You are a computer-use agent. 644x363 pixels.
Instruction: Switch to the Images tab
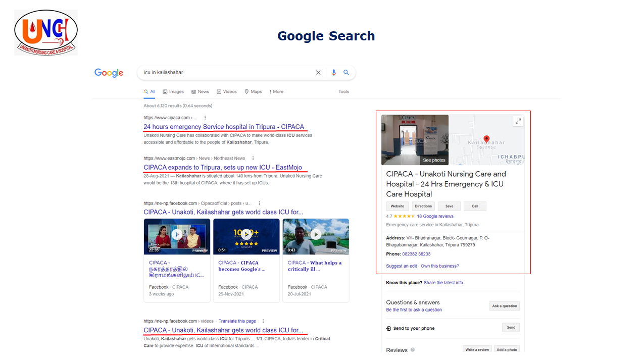(173, 92)
